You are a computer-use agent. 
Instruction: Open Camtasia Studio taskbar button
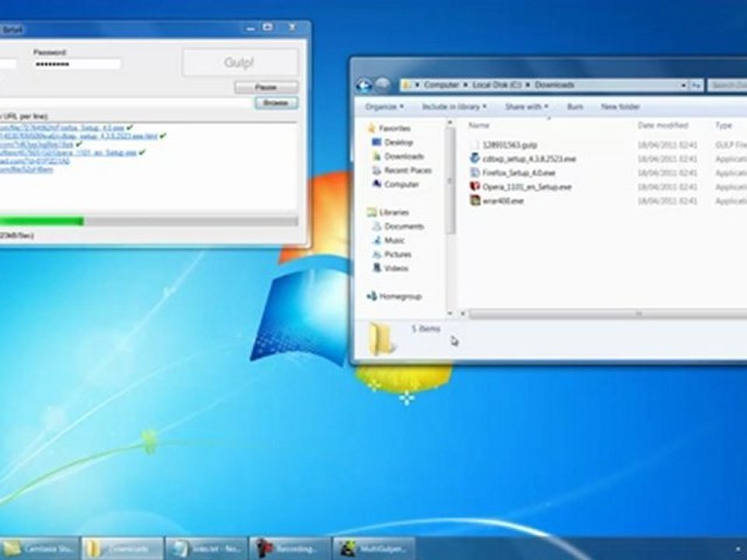[x=39, y=548]
